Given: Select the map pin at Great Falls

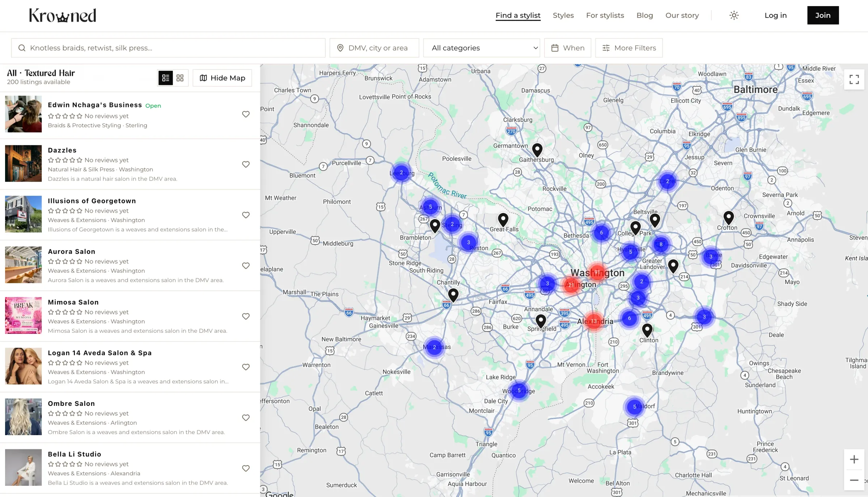Looking at the screenshot, I should pyautogui.click(x=503, y=220).
